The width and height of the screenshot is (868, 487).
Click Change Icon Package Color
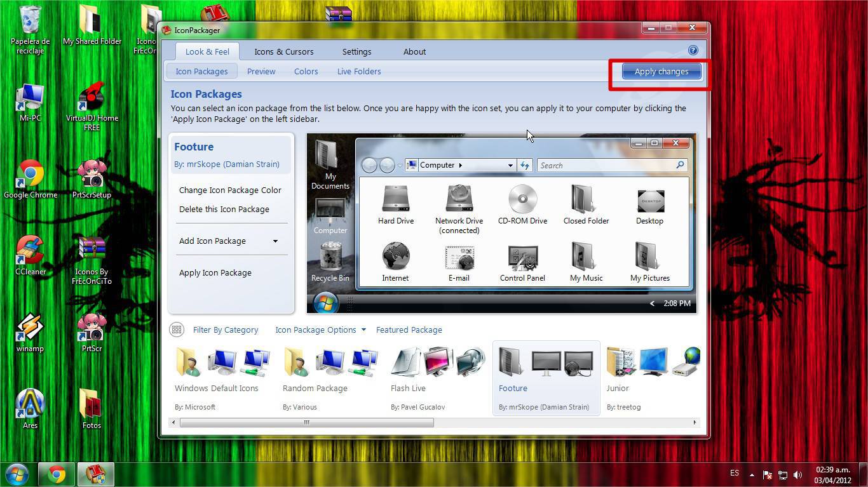(x=230, y=190)
